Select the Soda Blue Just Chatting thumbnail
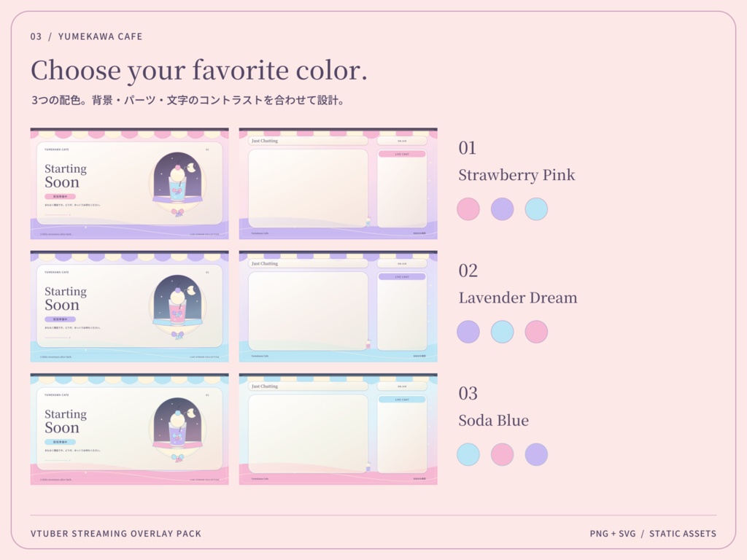Screen dimensions: 747x560 coord(338,429)
